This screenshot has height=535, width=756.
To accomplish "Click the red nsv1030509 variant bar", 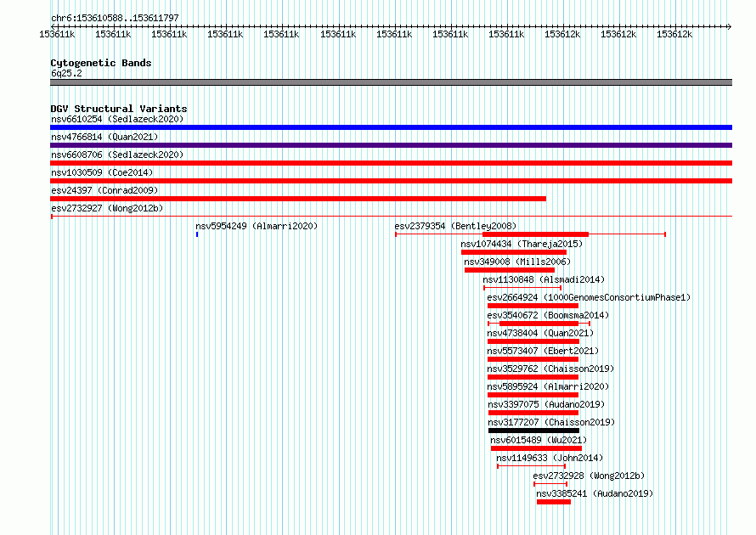I will point(391,181).
